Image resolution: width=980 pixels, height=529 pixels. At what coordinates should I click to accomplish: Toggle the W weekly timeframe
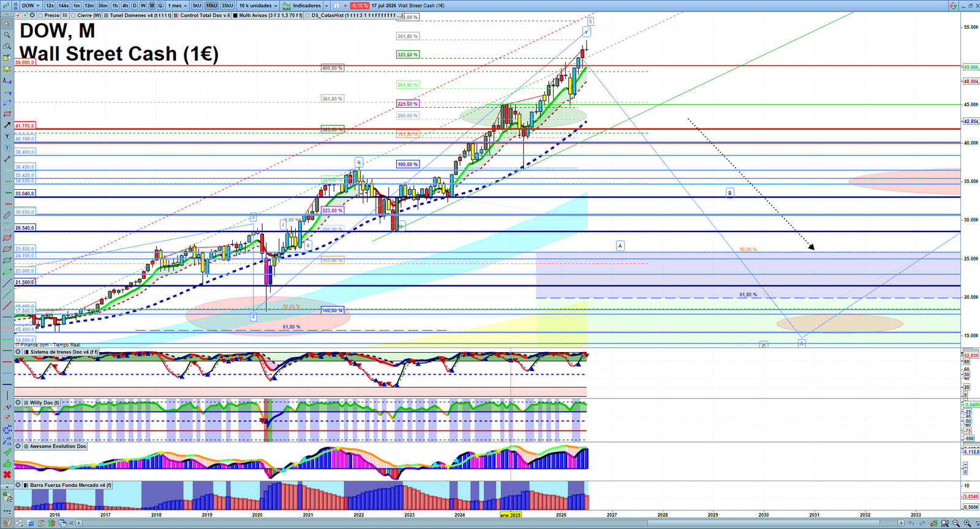coord(143,6)
